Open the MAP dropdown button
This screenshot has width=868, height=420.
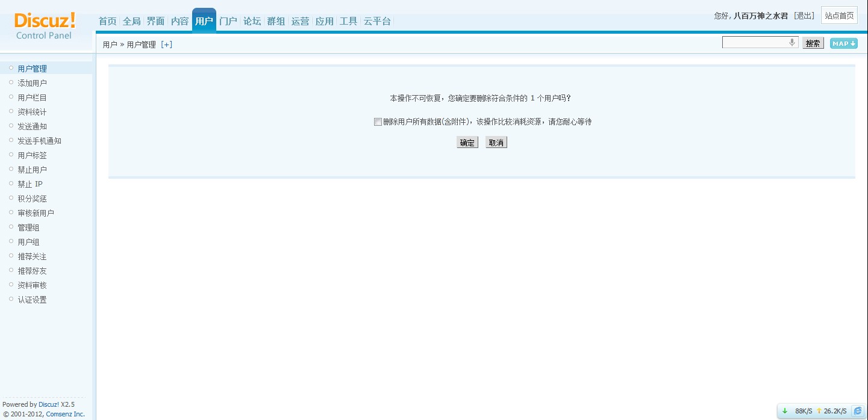[x=844, y=43]
